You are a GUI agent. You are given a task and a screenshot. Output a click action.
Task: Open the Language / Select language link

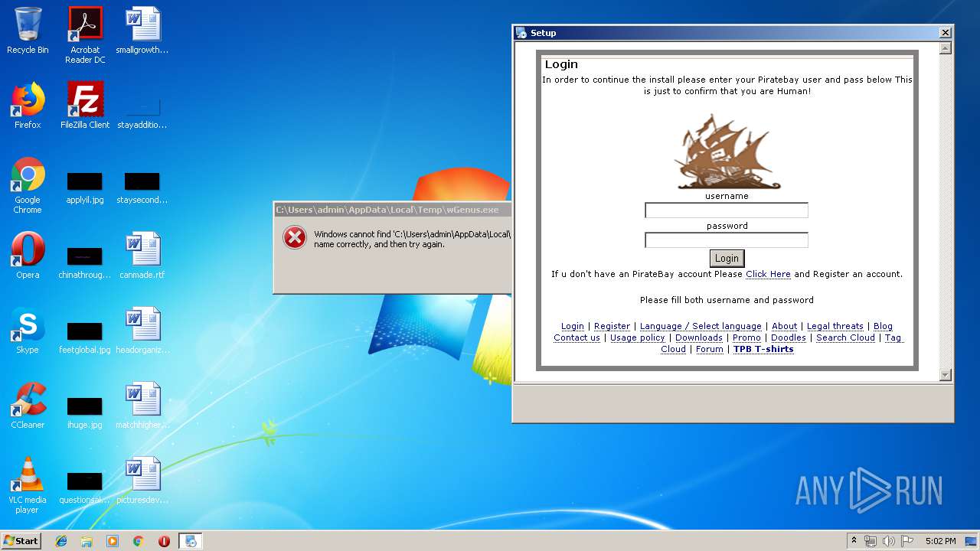click(701, 326)
